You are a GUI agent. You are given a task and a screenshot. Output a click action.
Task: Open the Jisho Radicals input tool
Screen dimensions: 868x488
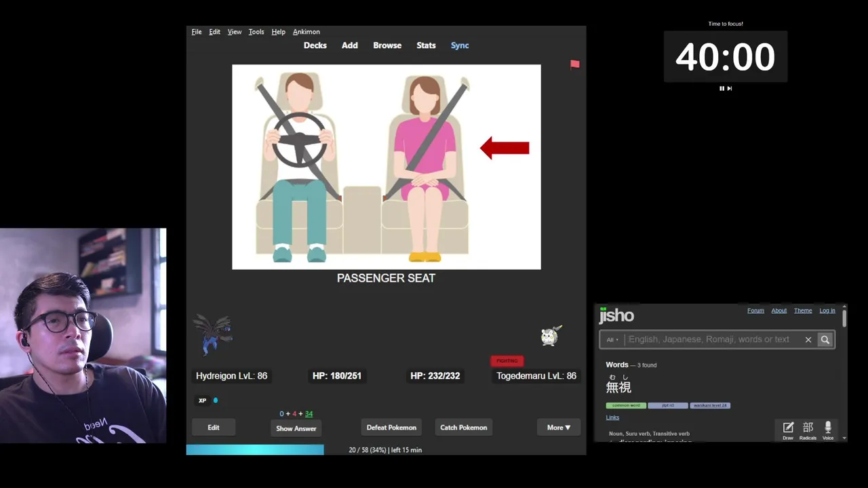click(x=808, y=430)
